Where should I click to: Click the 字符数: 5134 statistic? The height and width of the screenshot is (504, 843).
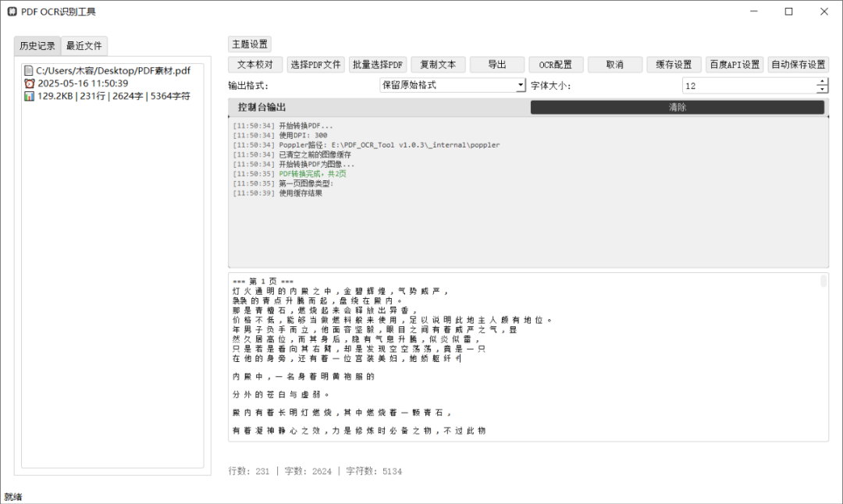point(374,471)
